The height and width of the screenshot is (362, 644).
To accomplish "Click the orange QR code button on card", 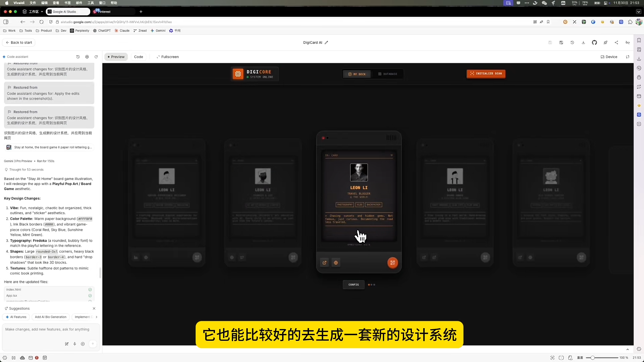I will [x=392, y=263].
